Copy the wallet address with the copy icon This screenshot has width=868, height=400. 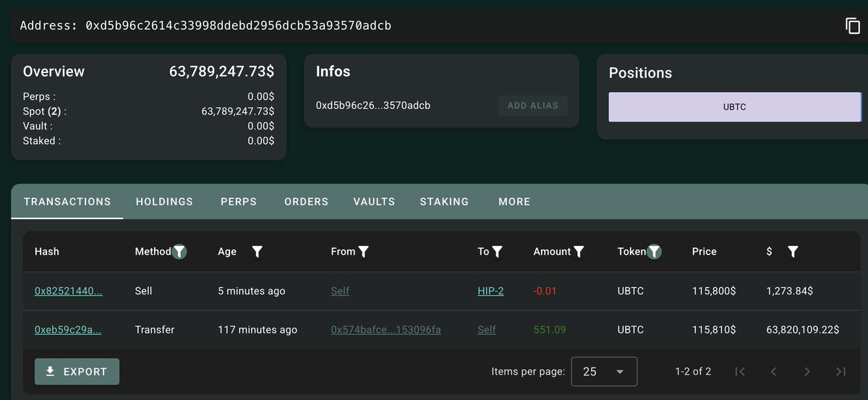point(853,26)
